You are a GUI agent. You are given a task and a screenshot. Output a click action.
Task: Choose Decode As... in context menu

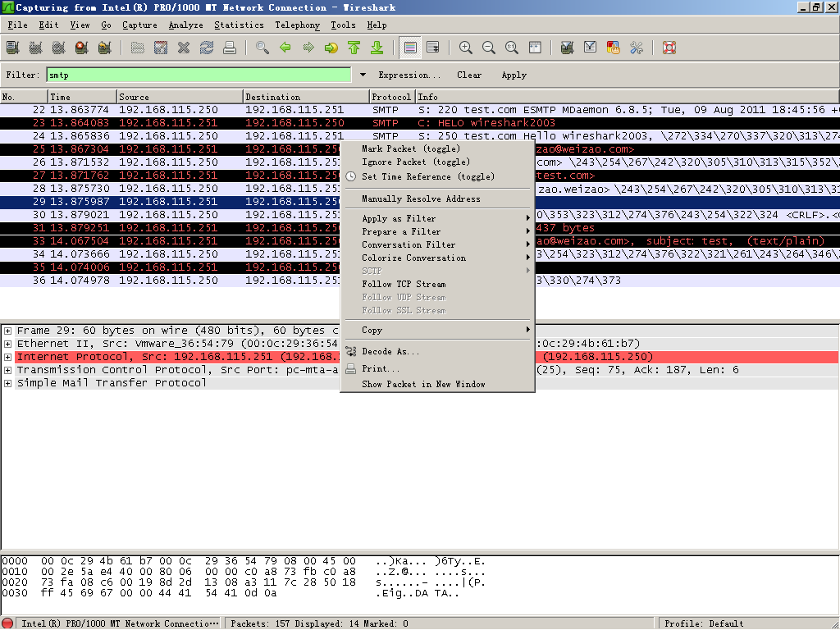390,351
